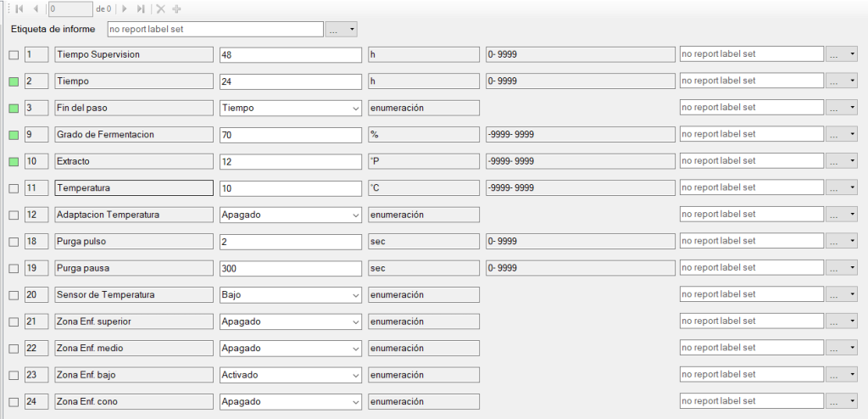
Task: Click the Grado de Fermentacion value field
Action: coord(290,135)
